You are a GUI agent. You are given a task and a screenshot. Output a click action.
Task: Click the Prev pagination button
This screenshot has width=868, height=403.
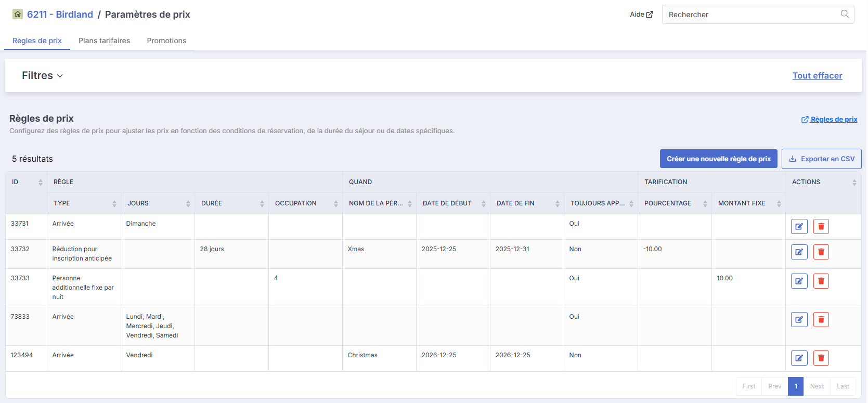click(775, 386)
